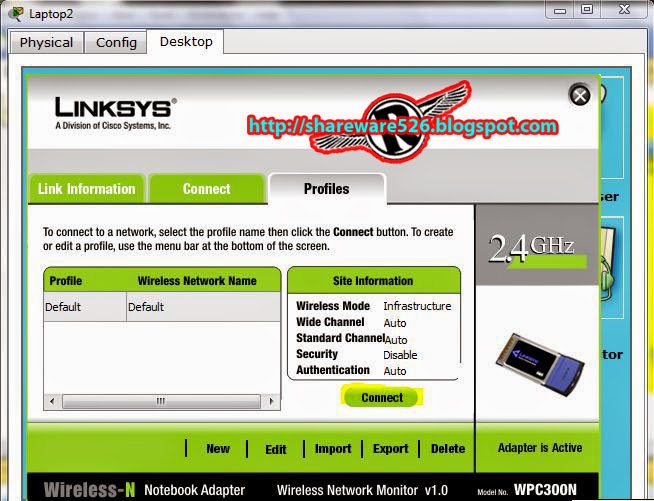This screenshot has height=501, width=654.
Task: Close the Laptop2 window
Action: (624, 10)
